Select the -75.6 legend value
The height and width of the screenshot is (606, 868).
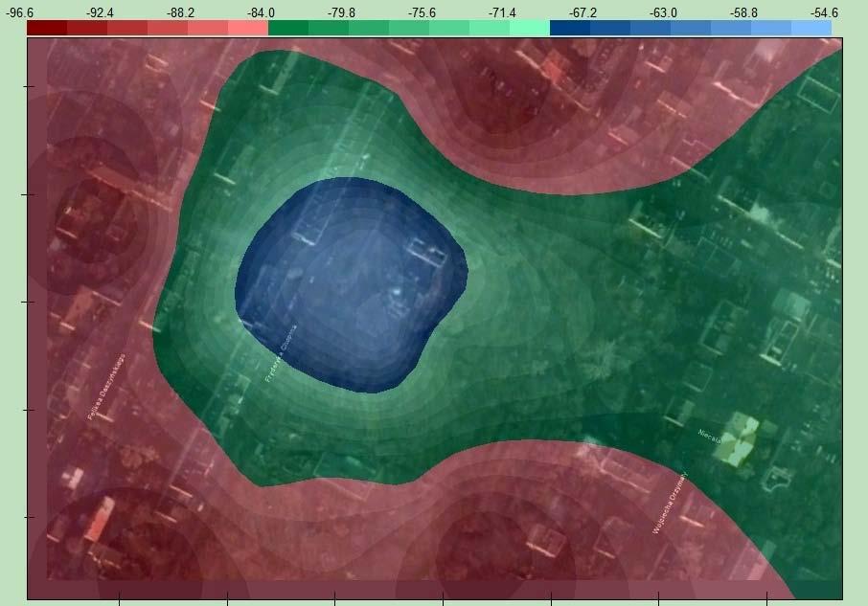click(x=422, y=12)
